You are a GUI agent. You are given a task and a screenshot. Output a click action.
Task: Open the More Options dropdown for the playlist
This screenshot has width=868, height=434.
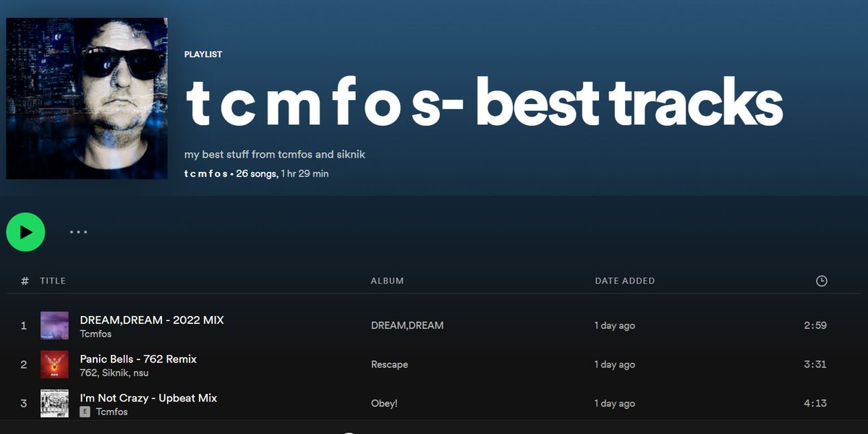tap(77, 231)
